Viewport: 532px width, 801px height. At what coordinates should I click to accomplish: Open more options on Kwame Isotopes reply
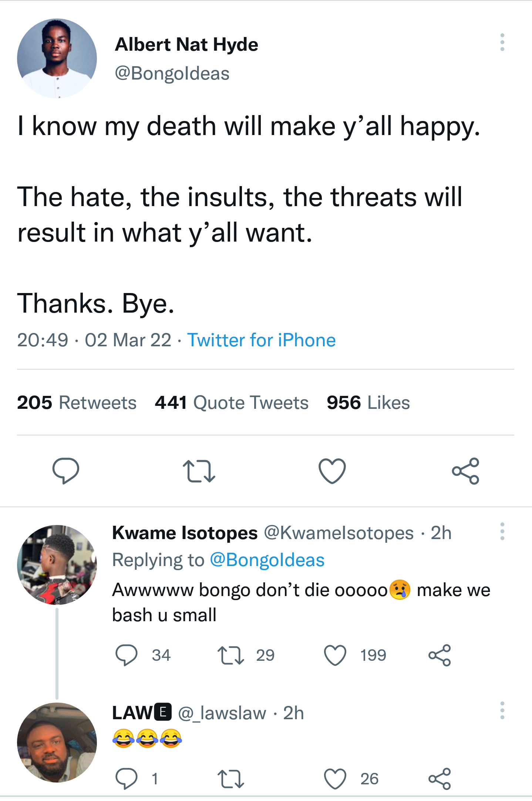pos(502,531)
